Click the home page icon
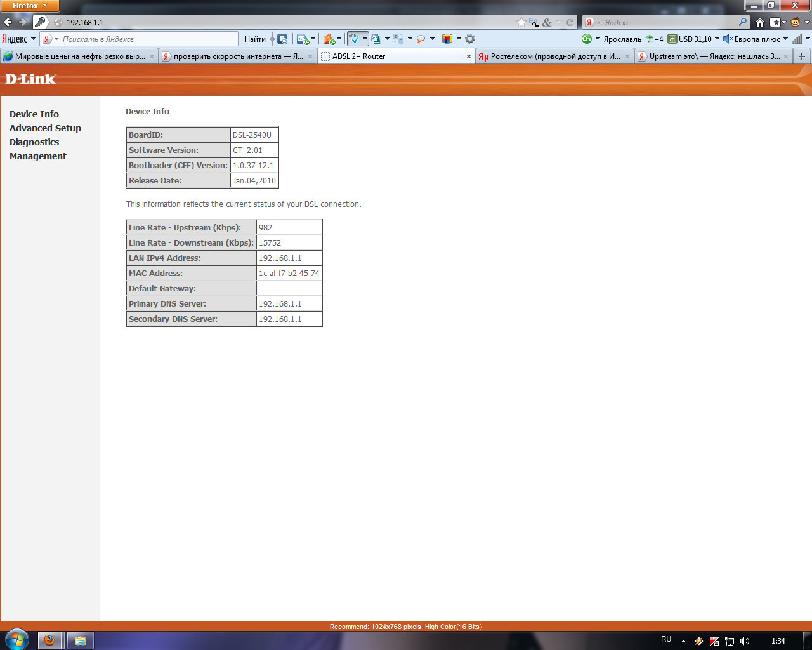This screenshot has width=812, height=650. (x=759, y=22)
